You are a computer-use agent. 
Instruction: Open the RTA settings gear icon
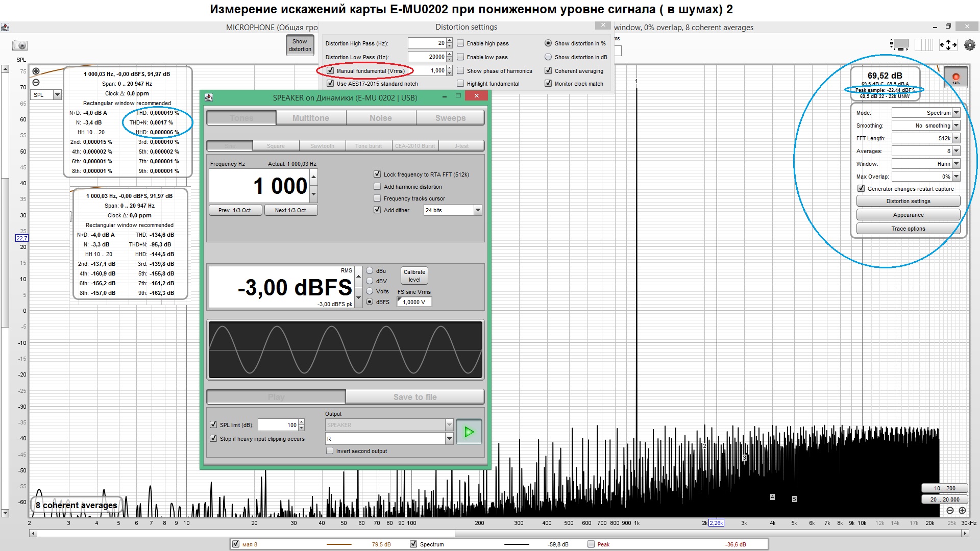969,45
